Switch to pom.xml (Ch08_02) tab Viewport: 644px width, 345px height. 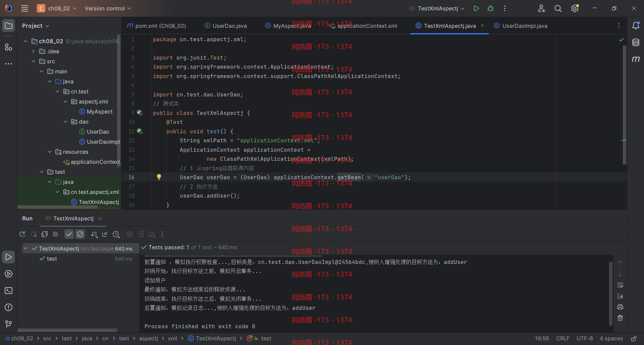(157, 26)
